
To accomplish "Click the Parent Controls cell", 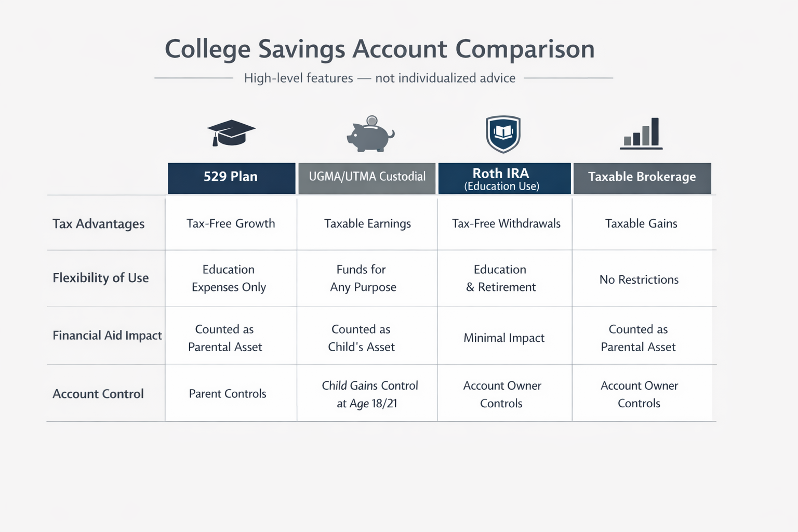I will tap(228, 394).
